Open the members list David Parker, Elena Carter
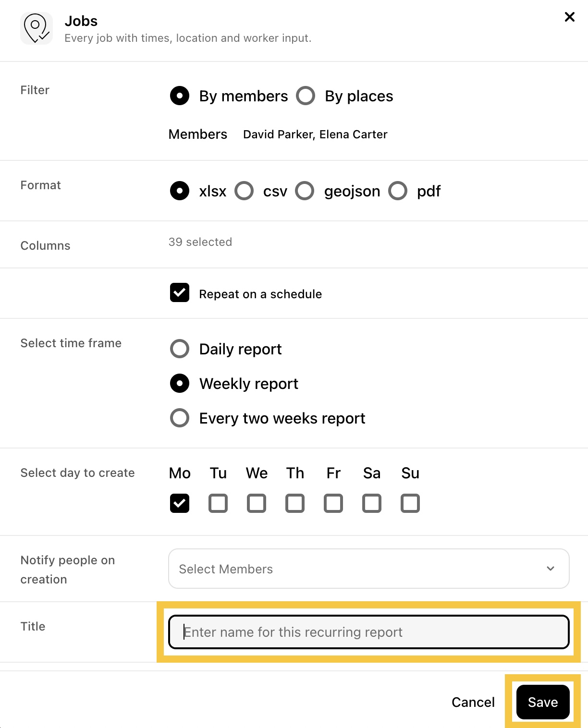This screenshot has height=728, width=588. (315, 134)
